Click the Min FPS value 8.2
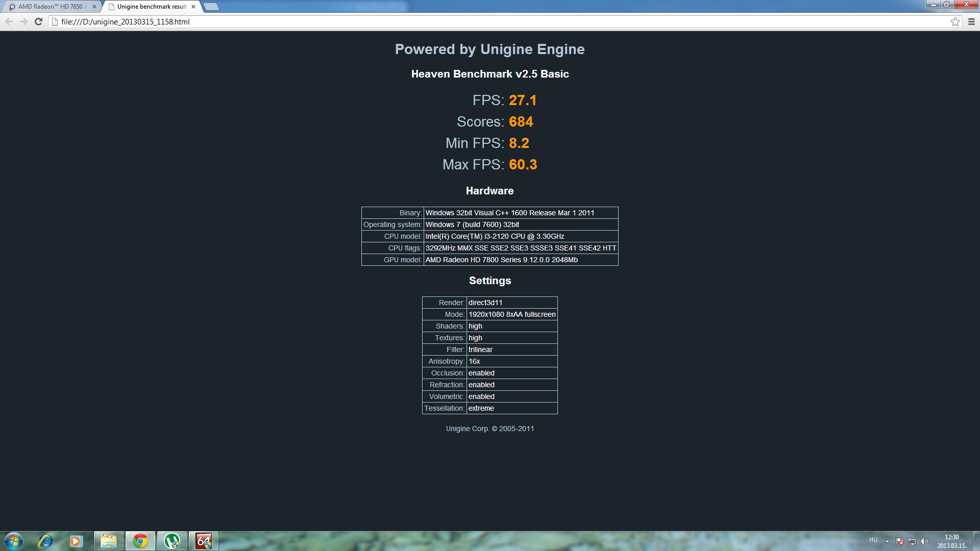The height and width of the screenshot is (551, 980). [x=519, y=143]
